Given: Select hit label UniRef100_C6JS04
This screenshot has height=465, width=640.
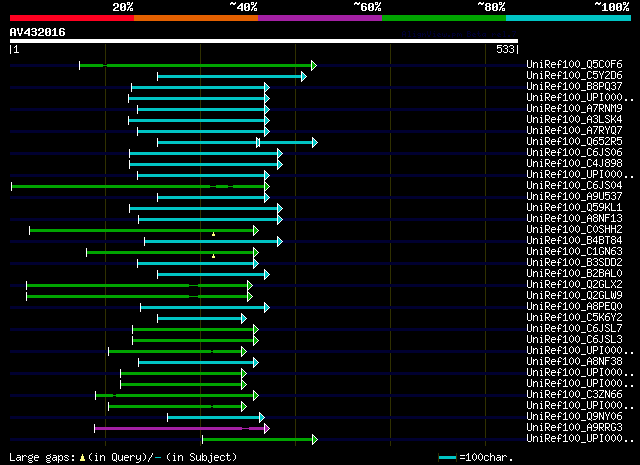Looking at the screenshot, I should point(574,185).
